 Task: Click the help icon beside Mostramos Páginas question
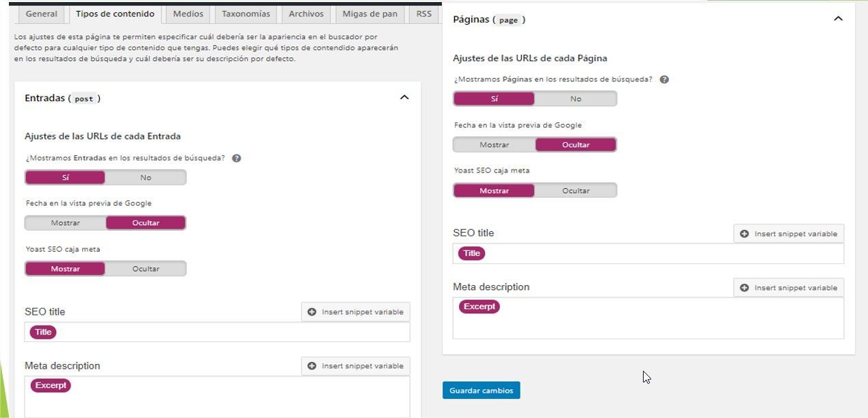(x=664, y=79)
